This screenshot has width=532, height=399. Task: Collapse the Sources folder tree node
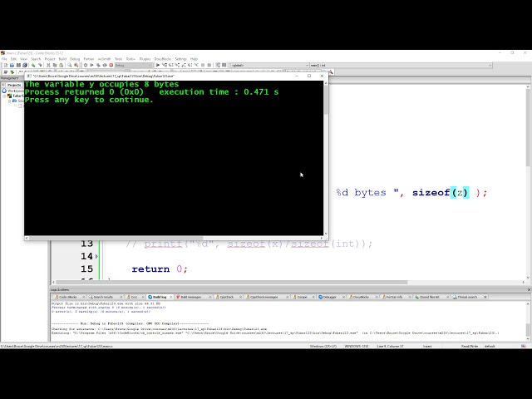click(x=10, y=101)
